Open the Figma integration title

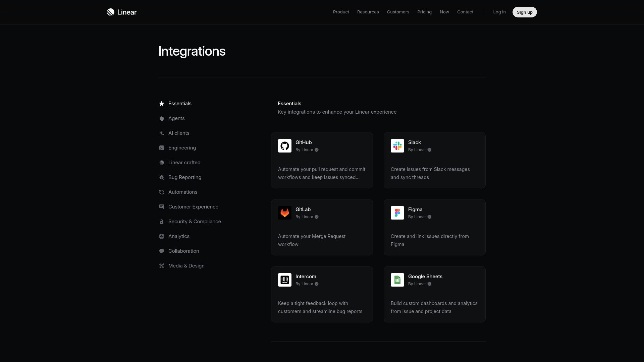(x=415, y=209)
